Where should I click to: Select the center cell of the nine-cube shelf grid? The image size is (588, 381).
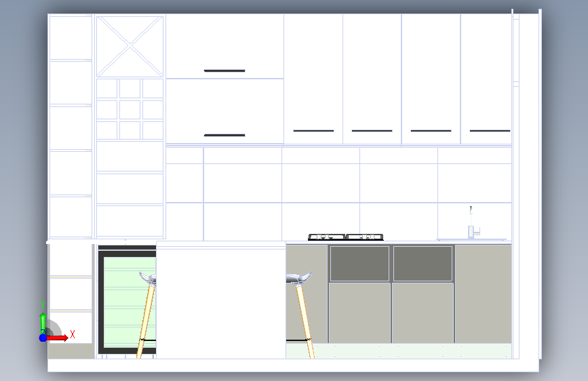pos(130,110)
